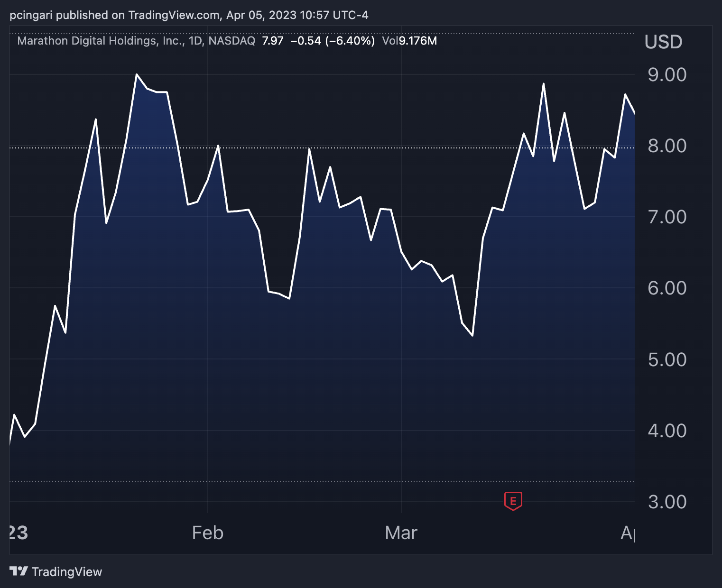This screenshot has width=722, height=588.
Task: Click the Marathon Digital Holdings symbol title
Action: pyautogui.click(x=136, y=41)
